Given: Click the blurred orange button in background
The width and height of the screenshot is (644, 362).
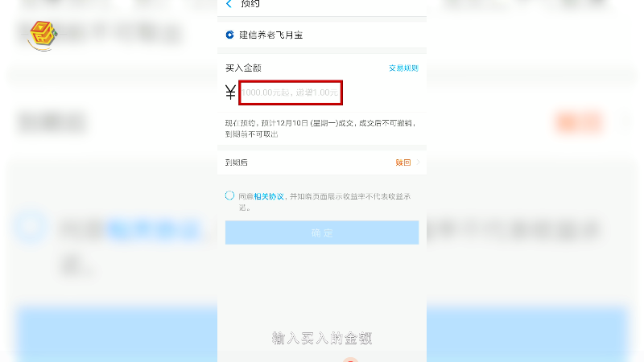Looking at the screenshot, I should [x=580, y=122].
